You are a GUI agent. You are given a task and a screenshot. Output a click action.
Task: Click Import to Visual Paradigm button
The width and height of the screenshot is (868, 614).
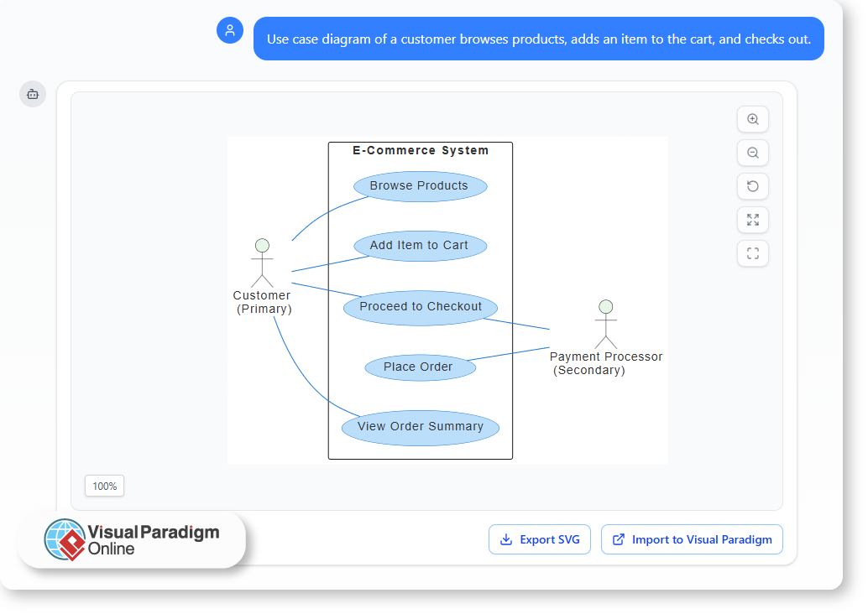(x=692, y=539)
